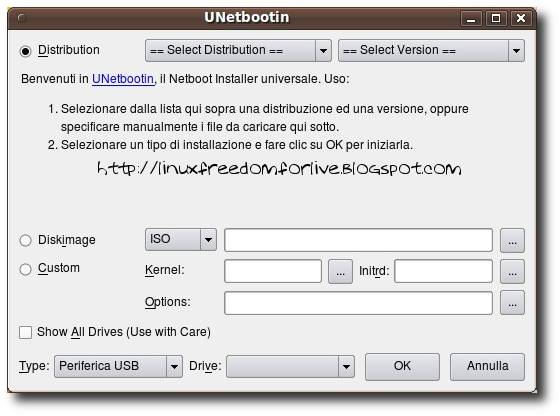The image size is (560, 416).
Task: Open the Select Distribution dropdown
Action: tap(238, 50)
